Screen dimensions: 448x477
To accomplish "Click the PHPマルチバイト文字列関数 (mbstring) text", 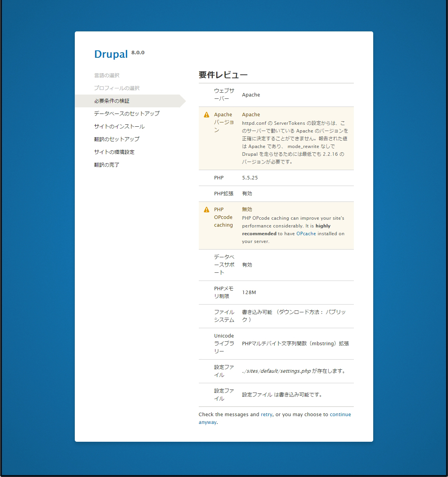I will coord(295,343).
